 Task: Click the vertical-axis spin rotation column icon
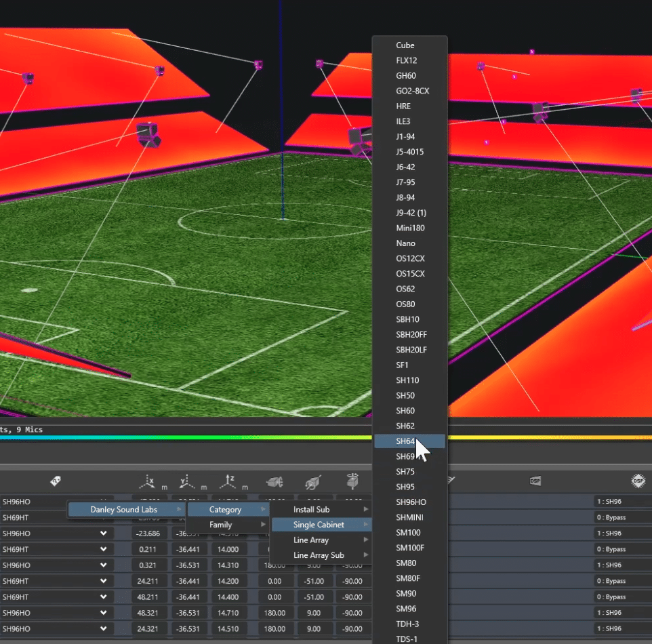(352, 481)
